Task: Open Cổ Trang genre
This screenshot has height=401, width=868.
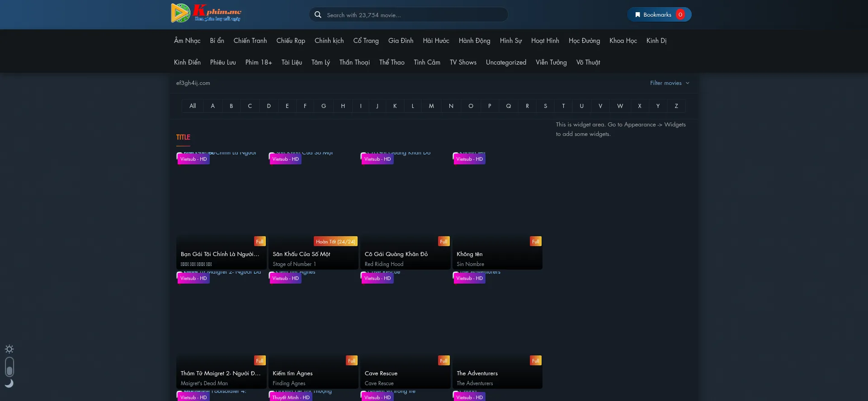Action: pyautogui.click(x=366, y=41)
